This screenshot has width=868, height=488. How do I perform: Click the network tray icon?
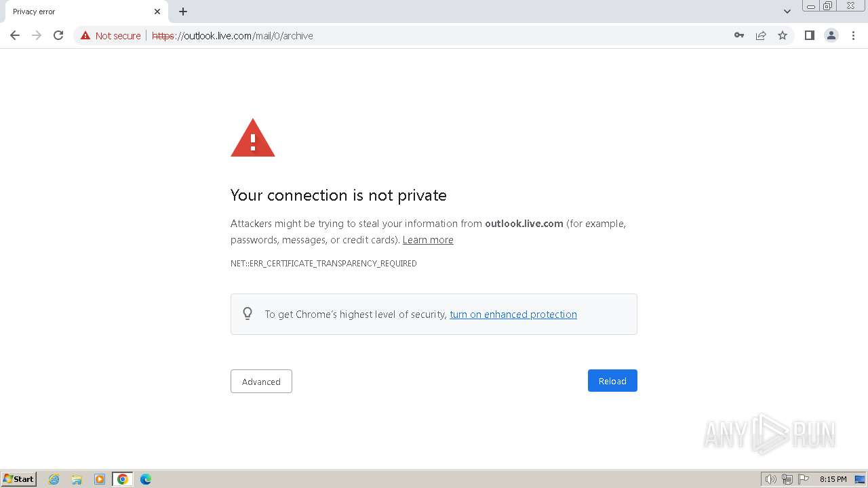tap(787, 479)
